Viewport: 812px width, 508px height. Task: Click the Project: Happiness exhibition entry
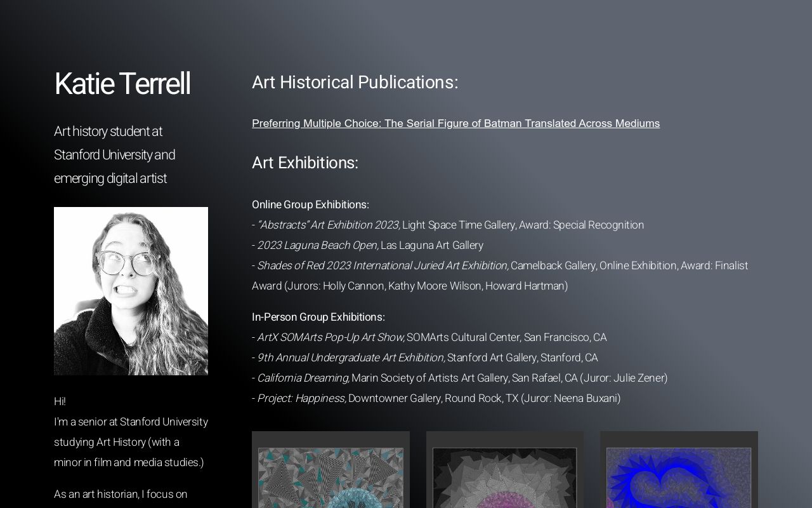[x=301, y=398]
